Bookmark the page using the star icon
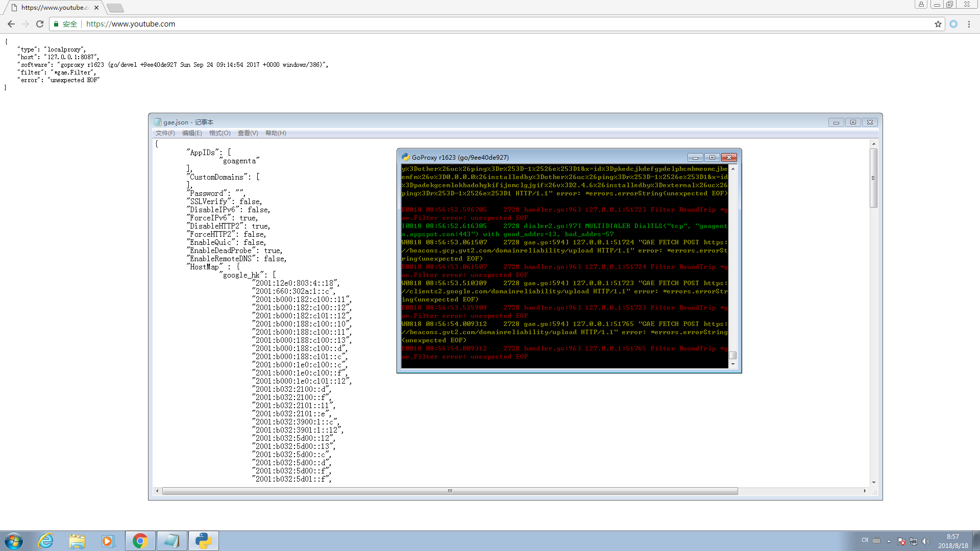980x551 pixels. click(x=938, y=24)
